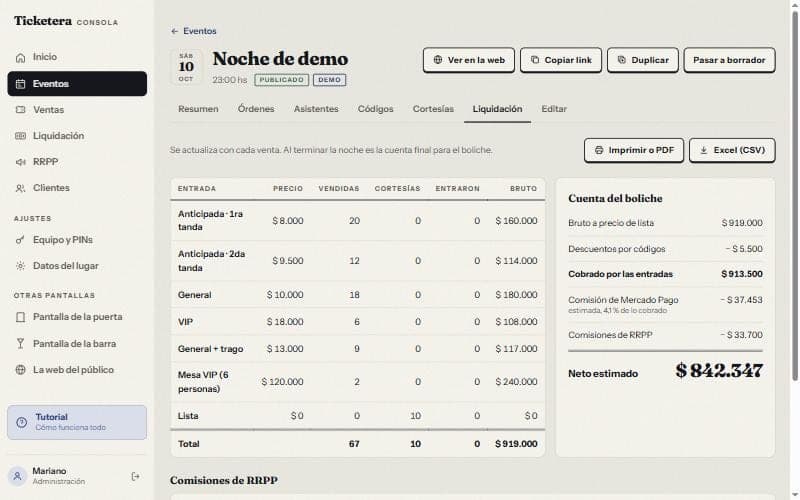Click the Comisiones de RRPP − $ 33.700 value

[741, 335]
